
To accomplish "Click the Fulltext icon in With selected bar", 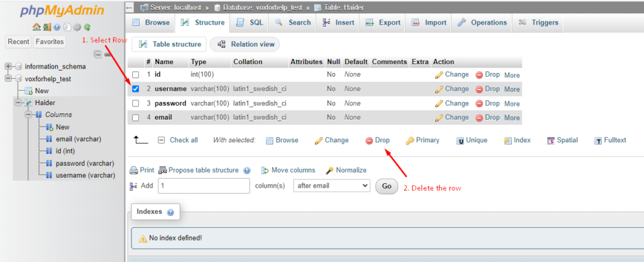I will [597, 140].
